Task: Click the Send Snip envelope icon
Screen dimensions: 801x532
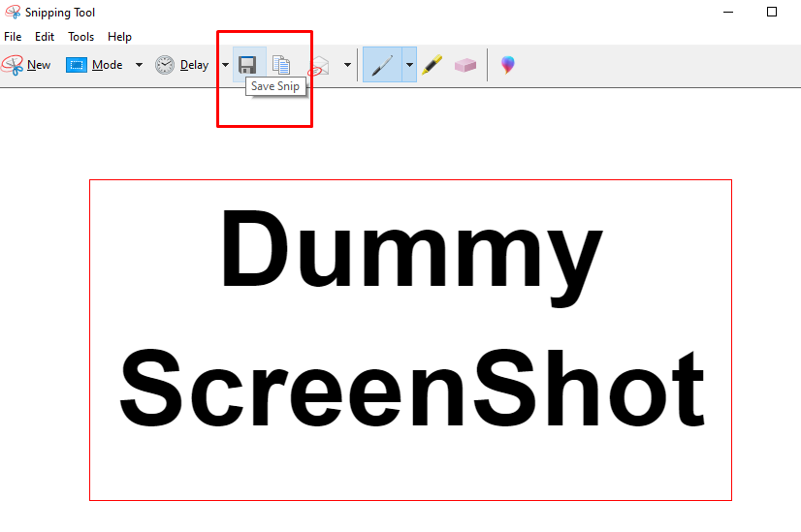Action: pyautogui.click(x=319, y=66)
